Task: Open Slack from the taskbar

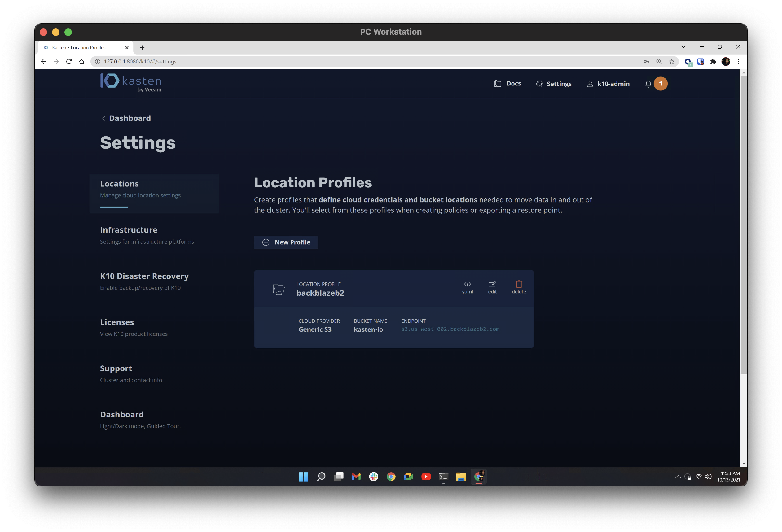Action: coord(374,477)
